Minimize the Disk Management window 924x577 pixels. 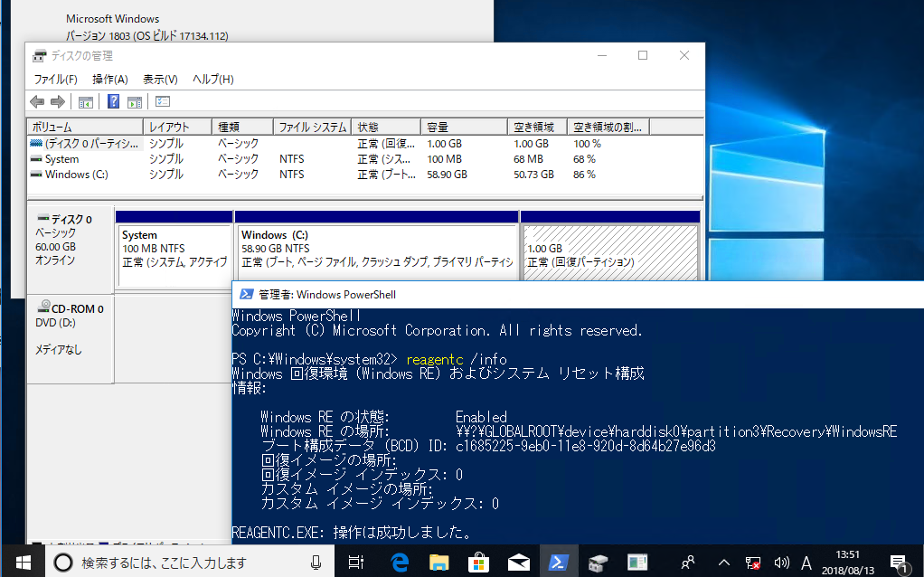coord(602,55)
